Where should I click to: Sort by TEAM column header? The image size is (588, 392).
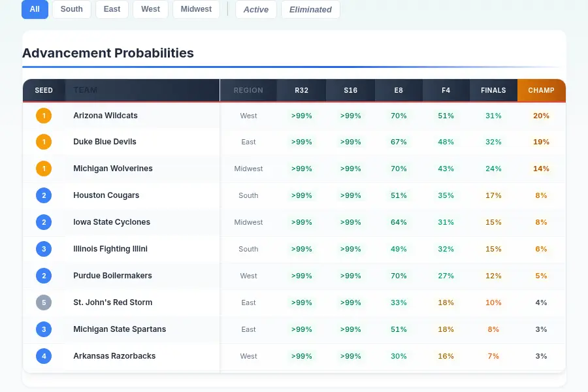point(142,90)
